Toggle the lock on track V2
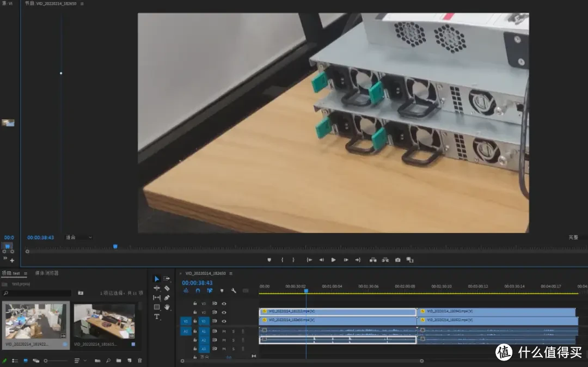 (x=195, y=313)
